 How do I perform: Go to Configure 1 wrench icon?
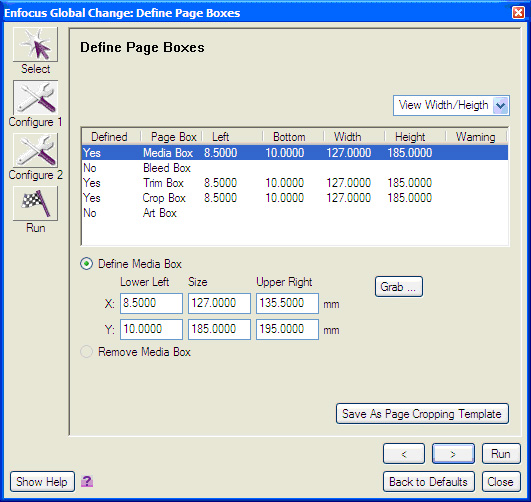(35, 98)
